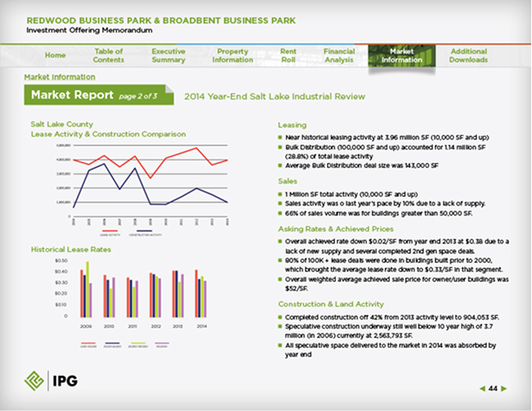532x411 pixels.
Task: Click the yellow-green lease rates legend swatch
Action: coord(137,343)
